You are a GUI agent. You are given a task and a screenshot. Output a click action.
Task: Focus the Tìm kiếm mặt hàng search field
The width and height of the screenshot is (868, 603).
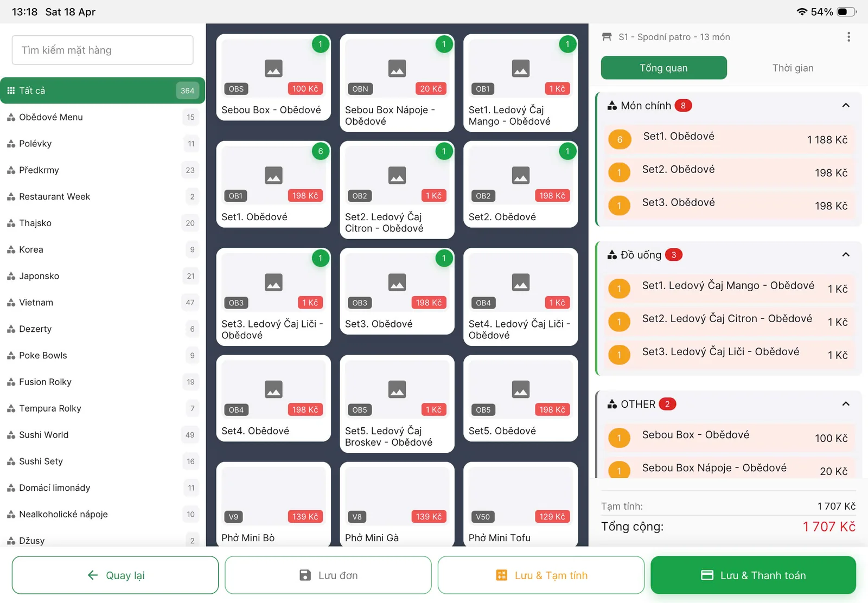[x=103, y=50]
